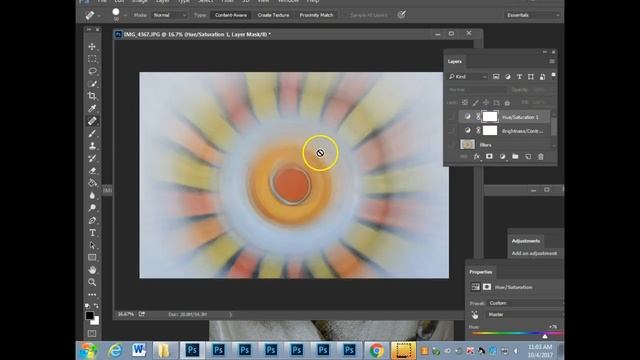Click the background color swatch
The image size is (640, 360).
pyautogui.click(x=96, y=322)
